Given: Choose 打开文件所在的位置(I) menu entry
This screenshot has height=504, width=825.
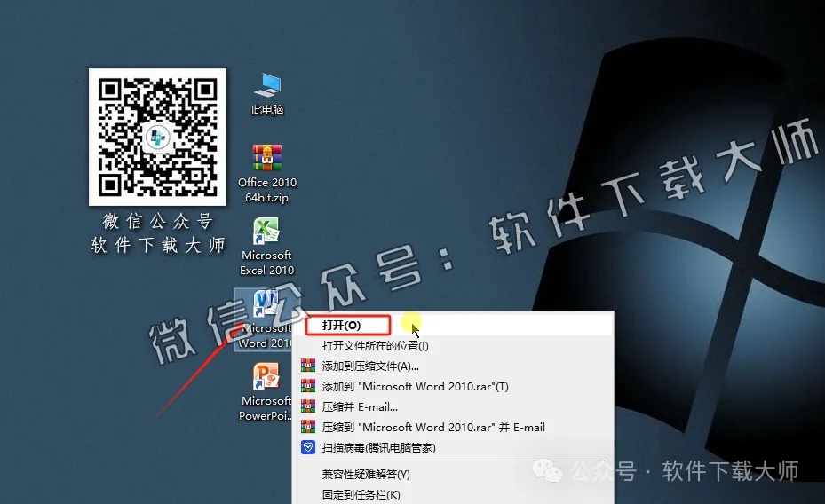Looking at the screenshot, I should [x=453, y=346].
